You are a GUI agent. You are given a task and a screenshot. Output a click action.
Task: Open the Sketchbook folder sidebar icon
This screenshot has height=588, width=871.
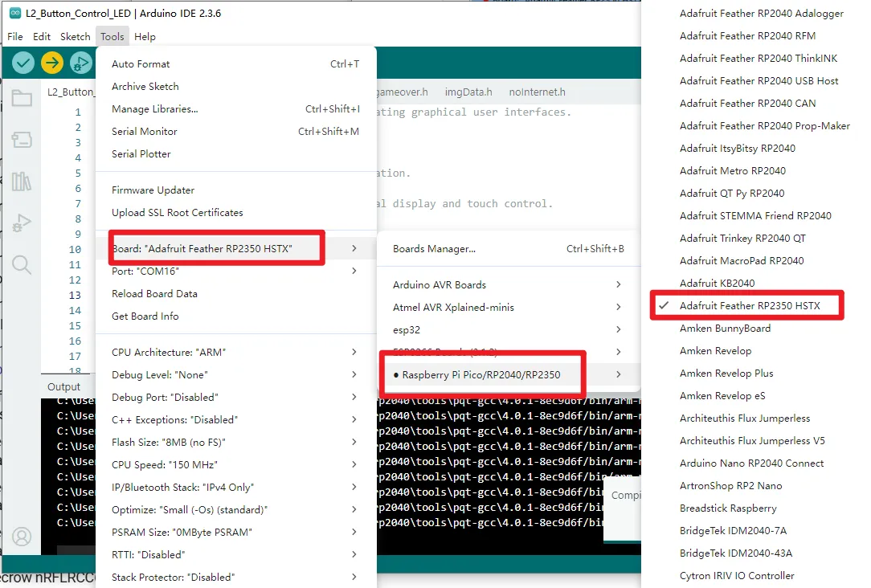pyautogui.click(x=22, y=99)
